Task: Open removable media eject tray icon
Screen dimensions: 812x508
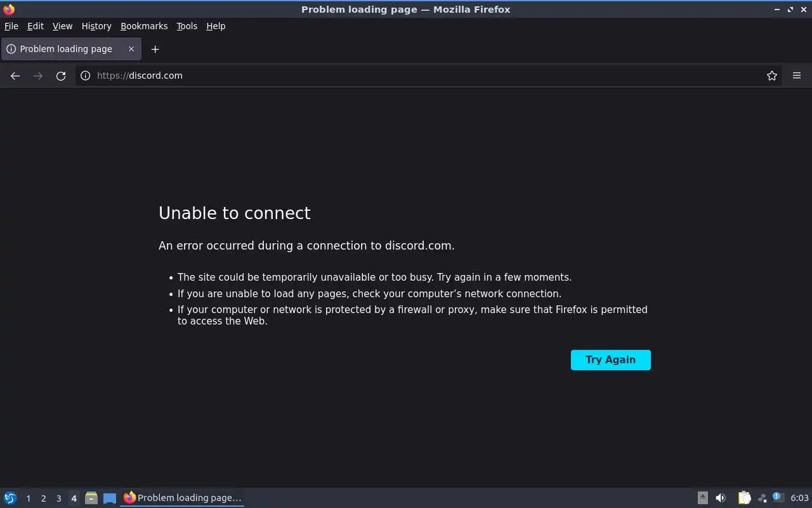Action: [x=703, y=498]
